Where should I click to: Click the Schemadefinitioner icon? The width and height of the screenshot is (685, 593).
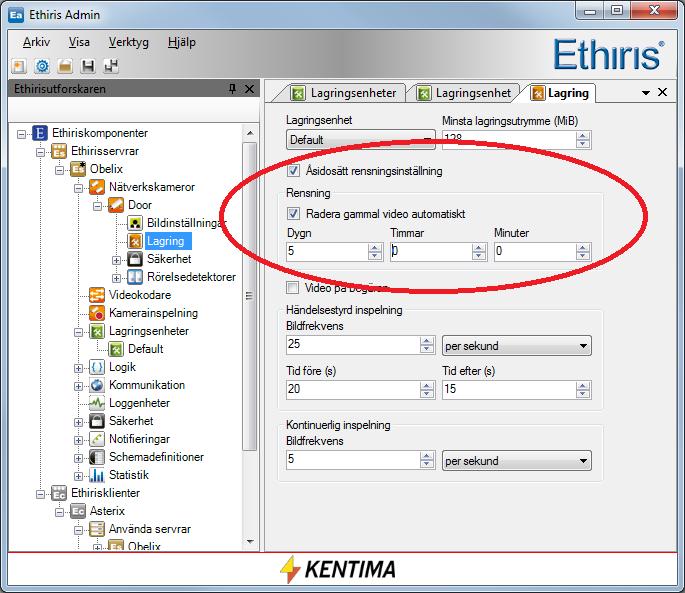pos(97,457)
